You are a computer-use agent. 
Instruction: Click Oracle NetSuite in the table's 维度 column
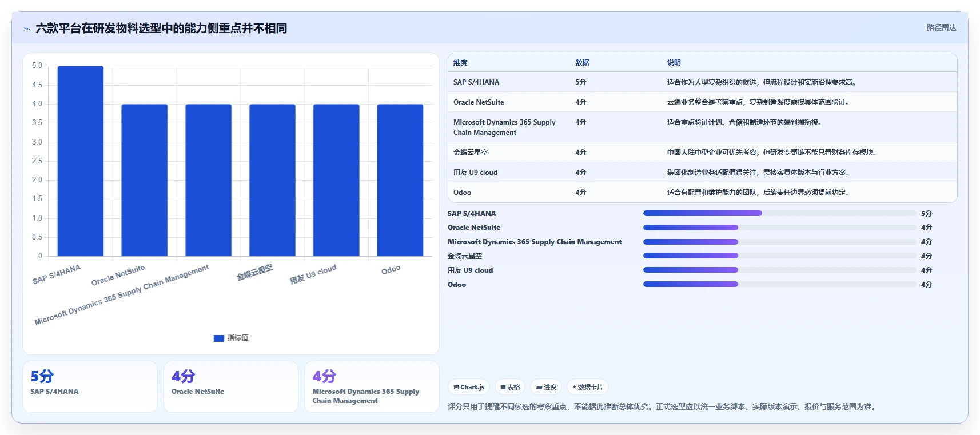click(x=479, y=102)
